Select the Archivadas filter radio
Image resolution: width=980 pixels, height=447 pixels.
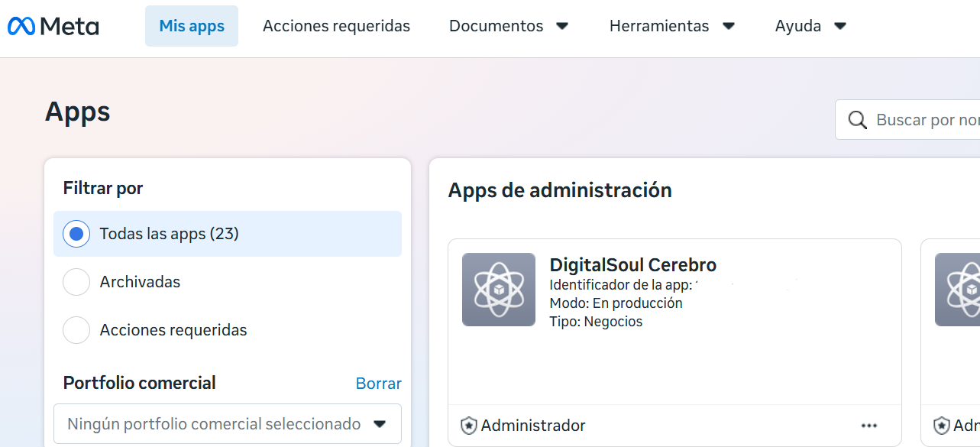click(x=76, y=282)
